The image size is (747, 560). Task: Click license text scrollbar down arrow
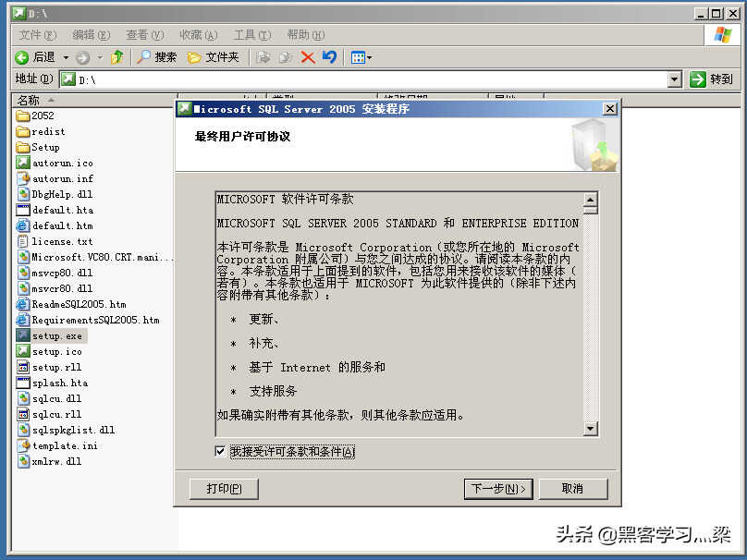pos(590,429)
